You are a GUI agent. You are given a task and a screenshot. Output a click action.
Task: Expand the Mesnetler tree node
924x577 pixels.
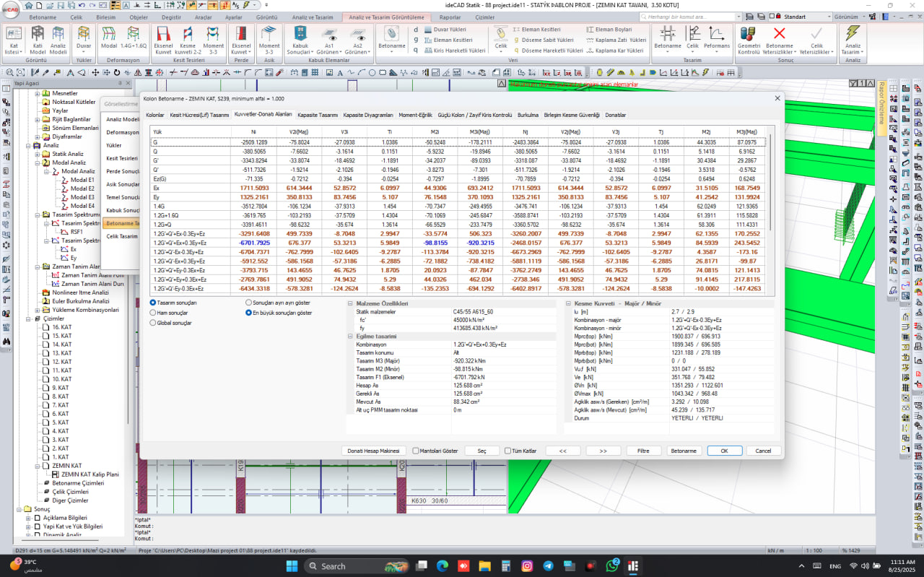pyautogui.click(x=38, y=93)
